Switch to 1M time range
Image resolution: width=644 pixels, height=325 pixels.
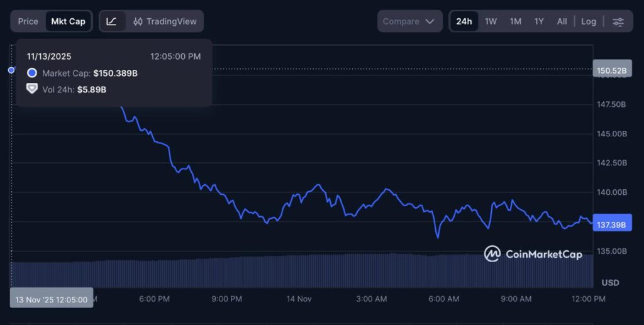[516, 21]
